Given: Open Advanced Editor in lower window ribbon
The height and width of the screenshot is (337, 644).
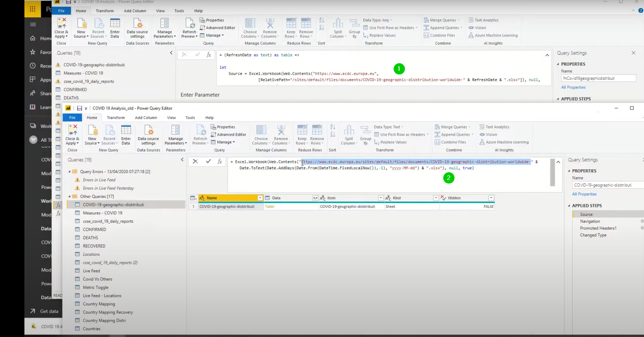Looking at the screenshot, I should (x=228, y=135).
